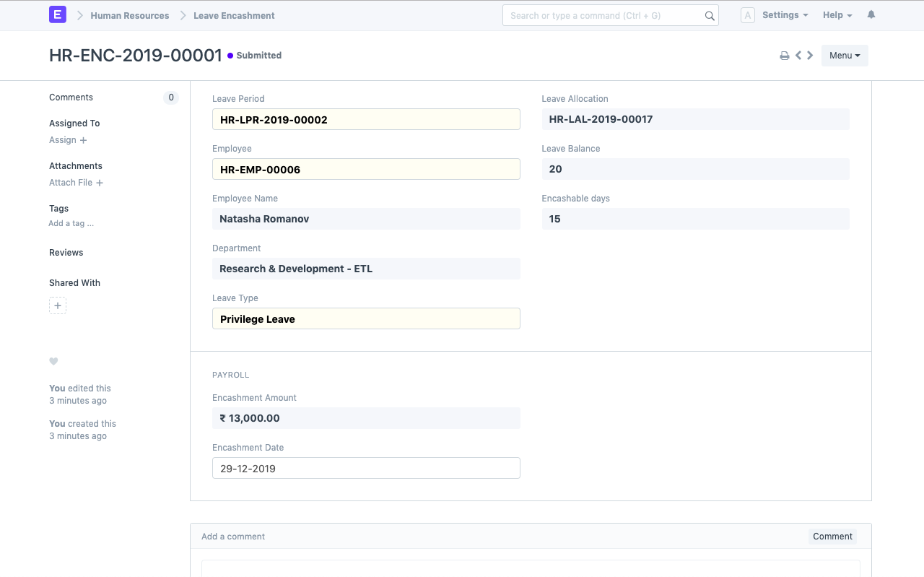Add an assignment with plus icon
This screenshot has height=577, width=924.
(83, 140)
